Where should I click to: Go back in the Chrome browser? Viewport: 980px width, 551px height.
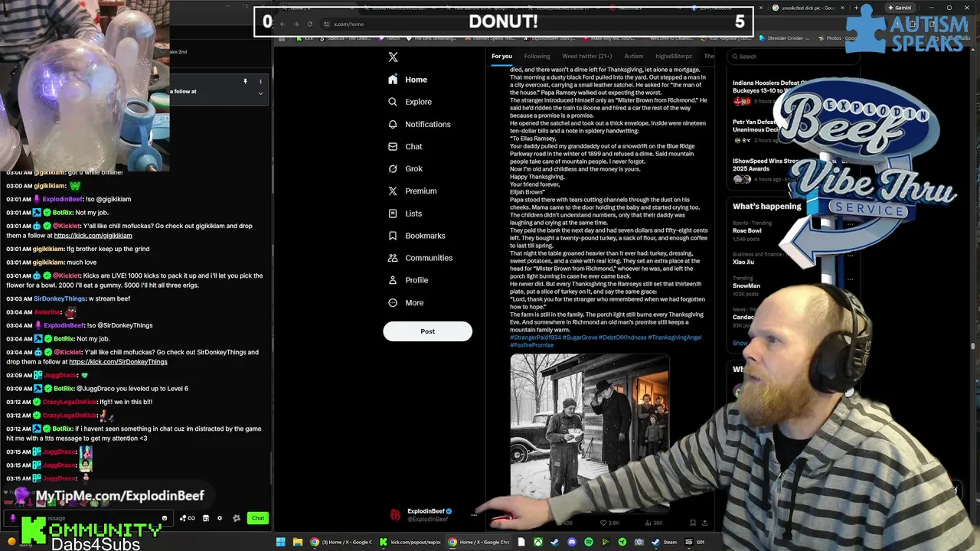point(282,24)
